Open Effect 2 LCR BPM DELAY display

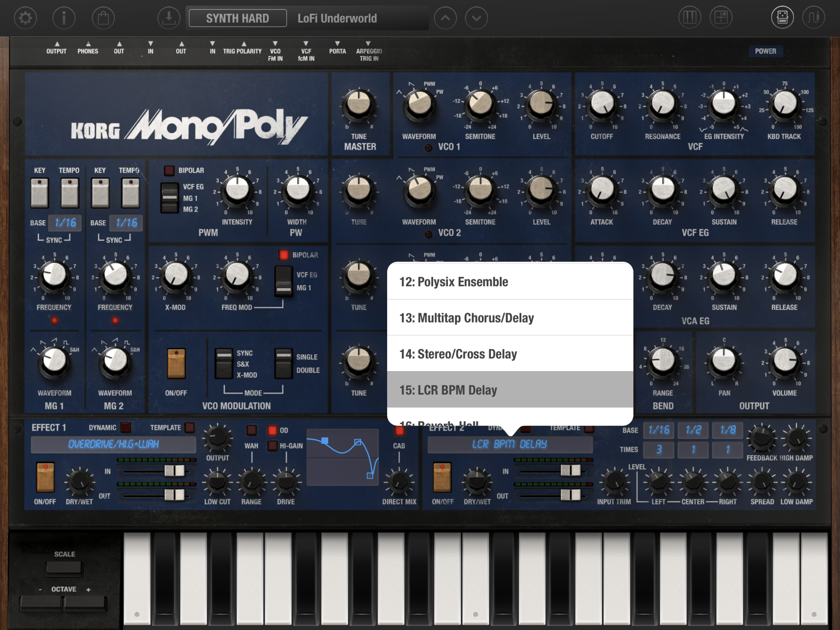tap(510, 444)
